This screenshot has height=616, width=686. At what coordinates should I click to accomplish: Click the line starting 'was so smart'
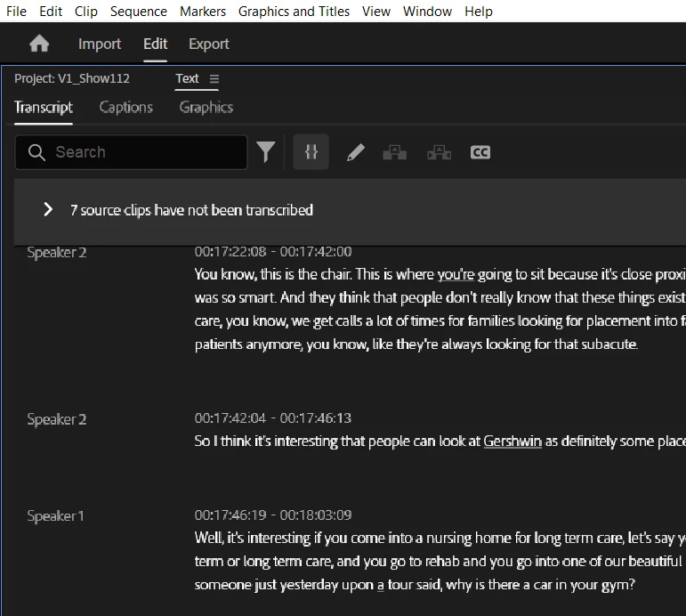click(x=440, y=297)
